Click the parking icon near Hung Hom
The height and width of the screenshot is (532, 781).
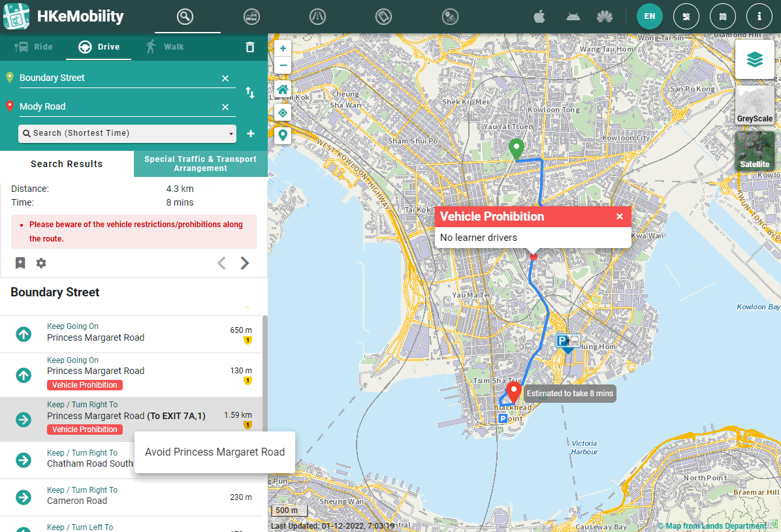(568, 343)
